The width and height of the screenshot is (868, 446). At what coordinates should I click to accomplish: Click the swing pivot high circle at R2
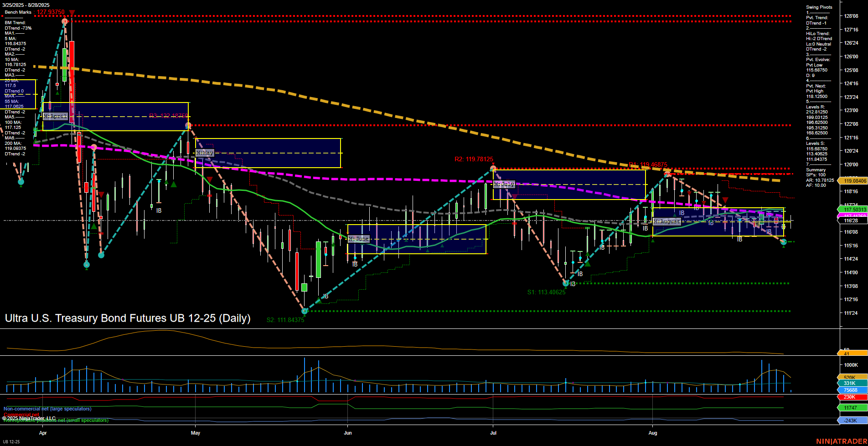coord(493,169)
